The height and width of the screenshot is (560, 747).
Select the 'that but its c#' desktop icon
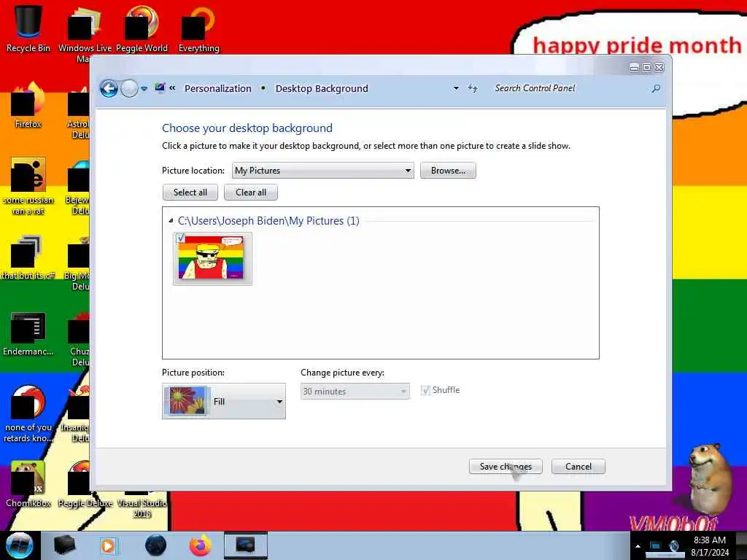coord(28,257)
